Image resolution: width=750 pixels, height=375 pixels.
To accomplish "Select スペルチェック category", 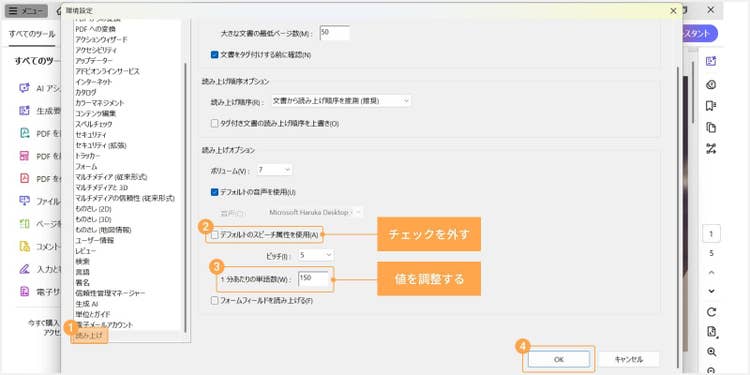I will 94,124.
